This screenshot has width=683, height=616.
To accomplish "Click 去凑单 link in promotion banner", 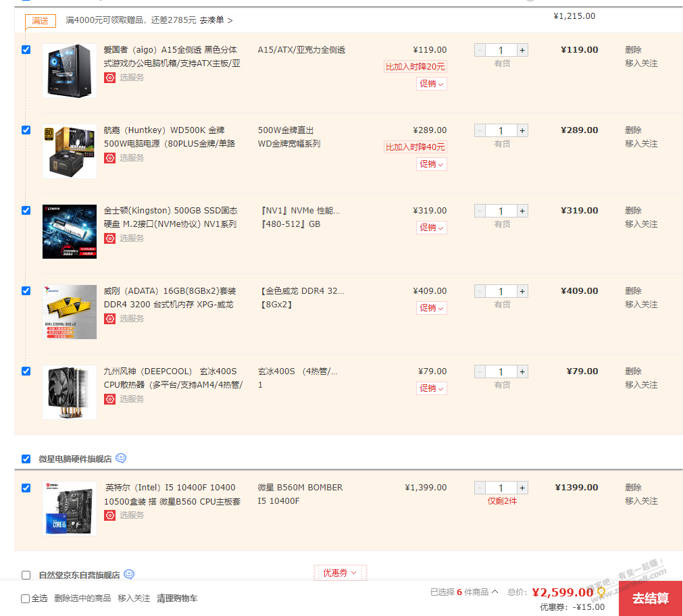I will tap(216, 20).
